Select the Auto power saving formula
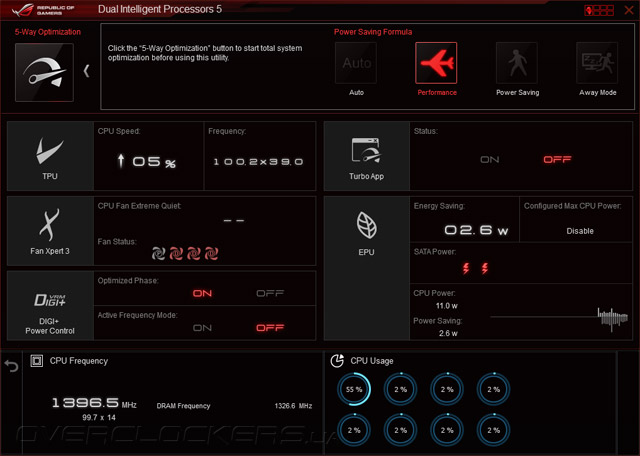 tap(356, 63)
